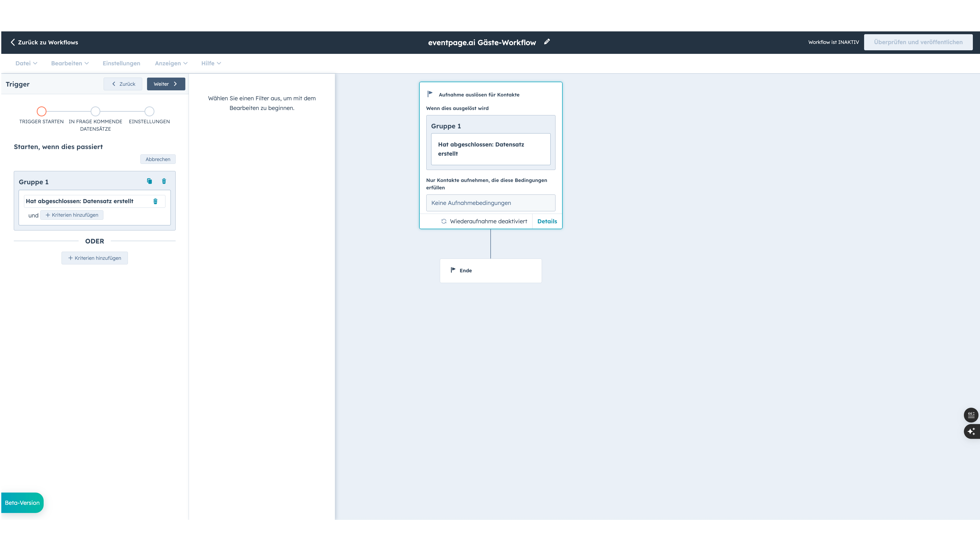
Task: Toggle the Wiederaufnahme deaktiviert setting
Action: 489,221
